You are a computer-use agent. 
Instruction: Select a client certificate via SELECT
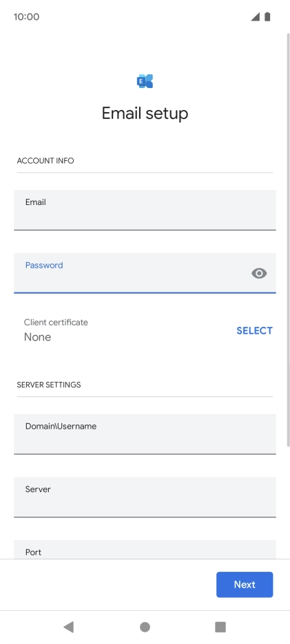[x=254, y=331]
